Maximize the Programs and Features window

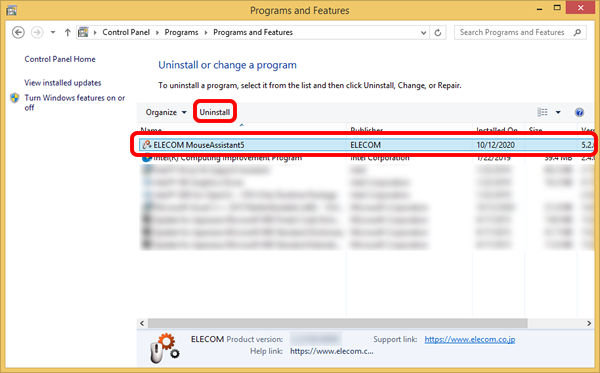(x=557, y=8)
